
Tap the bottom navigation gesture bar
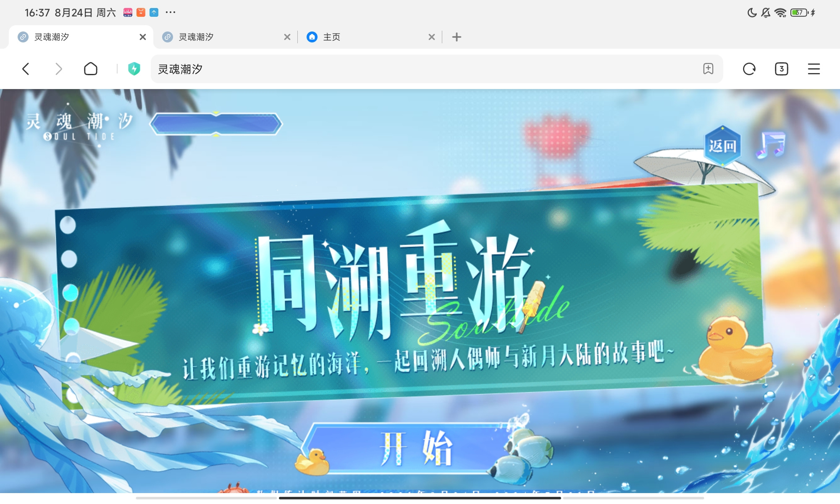pyautogui.click(x=420, y=498)
